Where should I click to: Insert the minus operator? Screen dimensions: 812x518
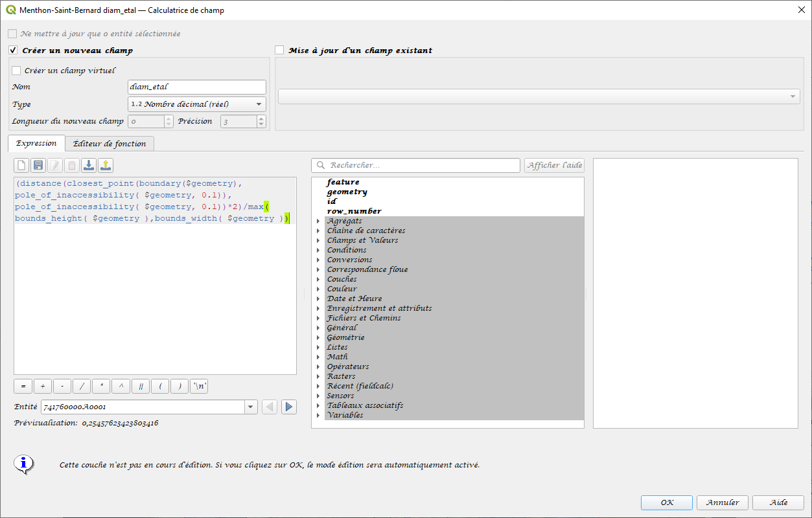point(62,386)
